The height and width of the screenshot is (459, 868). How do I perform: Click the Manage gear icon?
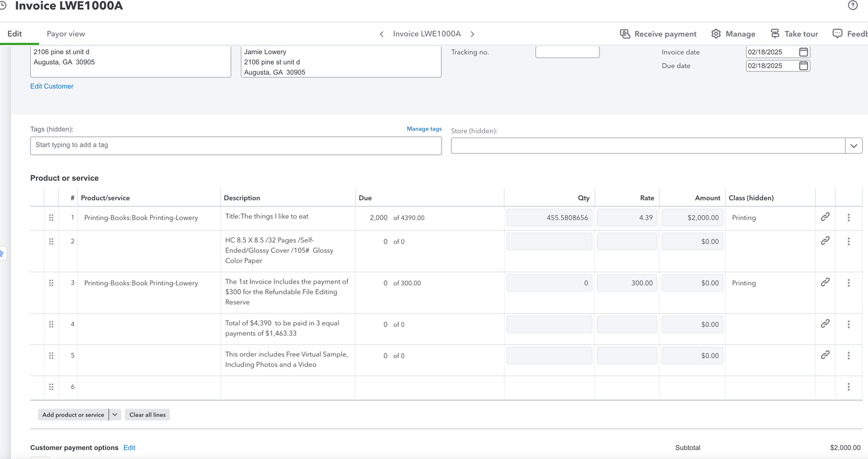[716, 34]
